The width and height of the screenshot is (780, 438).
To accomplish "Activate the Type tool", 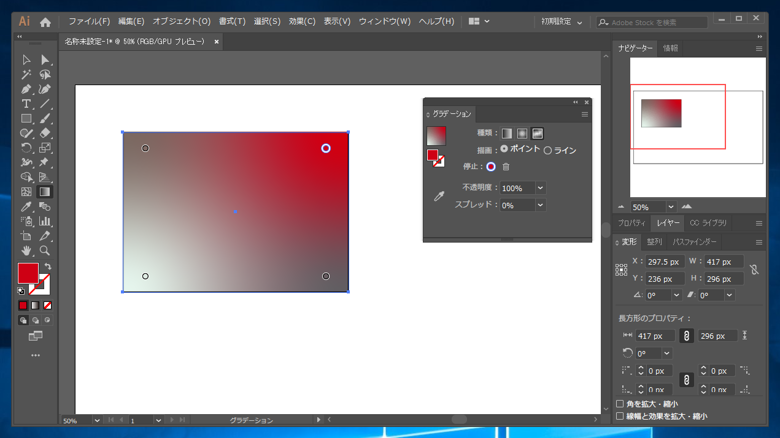I will [x=26, y=104].
